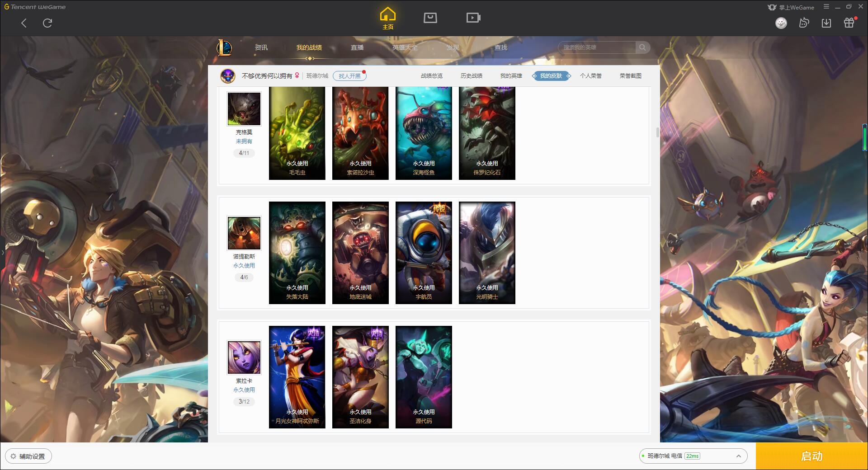Open the 索诺拉沙虫 skin card
The height and width of the screenshot is (470, 868).
(x=360, y=133)
